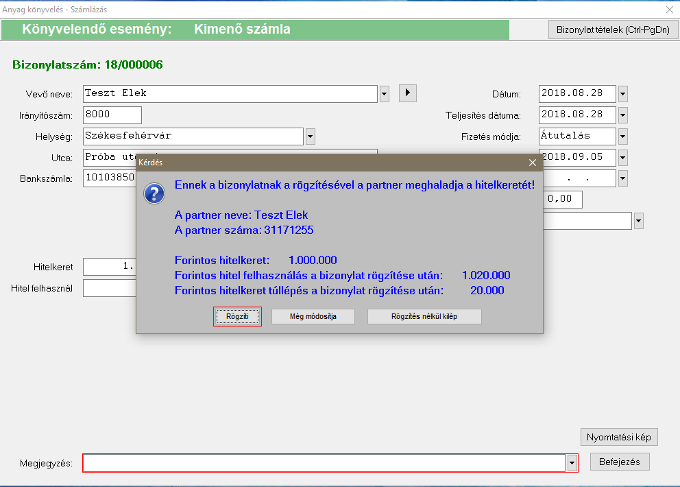
Task: Expand the Vevő neve dropdown
Action: click(x=385, y=94)
